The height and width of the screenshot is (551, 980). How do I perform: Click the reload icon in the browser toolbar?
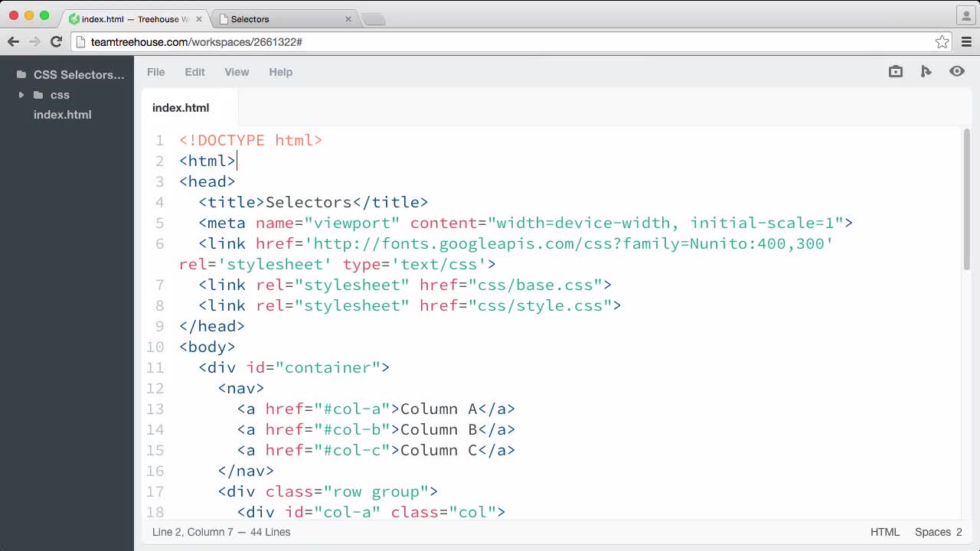click(x=55, y=42)
